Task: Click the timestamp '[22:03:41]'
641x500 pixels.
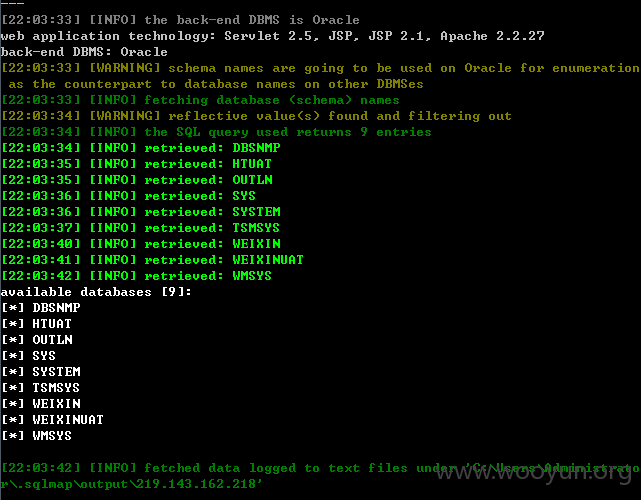Action: point(41,260)
